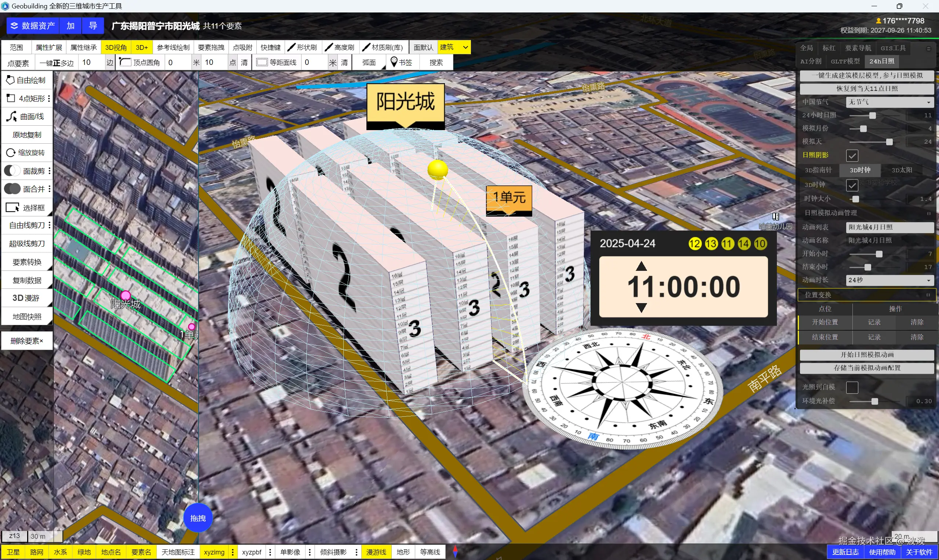Click the 曲面/线 curve tool icon
Screen dimensions: 939x560
click(11, 117)
